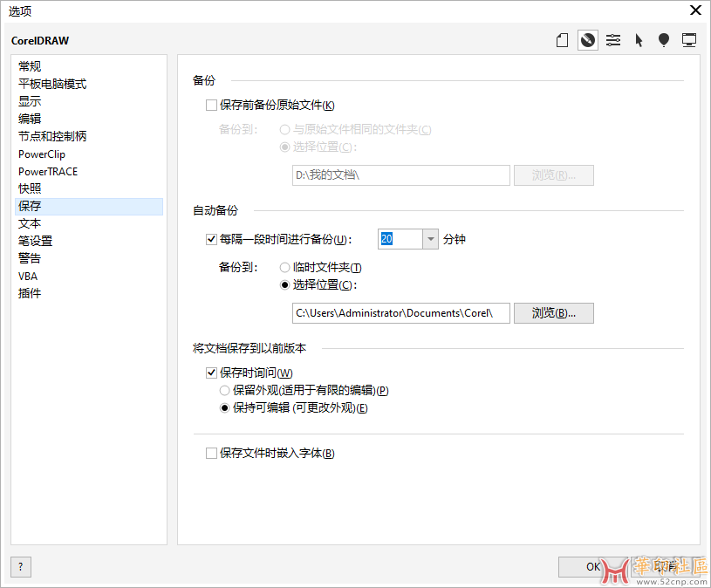
Task: Select 临时文件夹 radio button
Action: pos(284,268)
